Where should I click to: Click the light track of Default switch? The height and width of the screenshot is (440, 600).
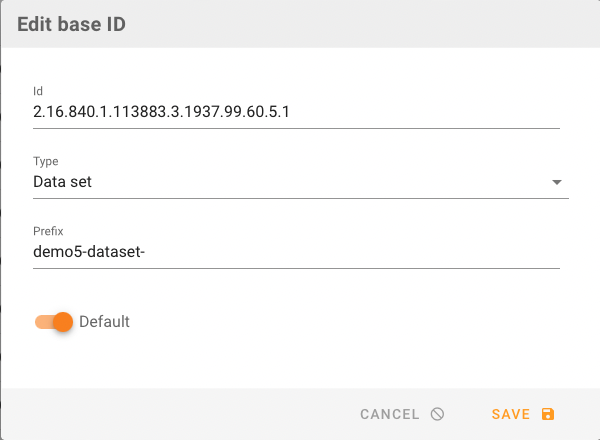click(42, 322)
